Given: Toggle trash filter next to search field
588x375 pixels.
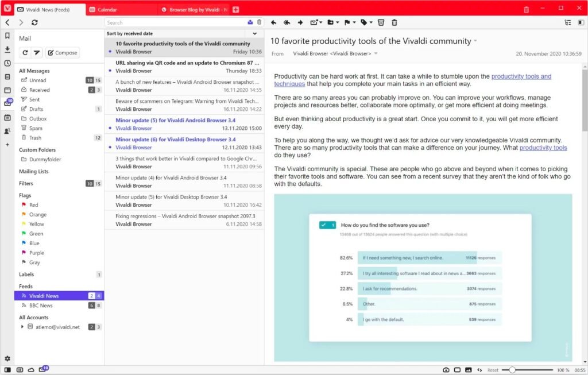Looking at the screenshot, I should [259, 22].
